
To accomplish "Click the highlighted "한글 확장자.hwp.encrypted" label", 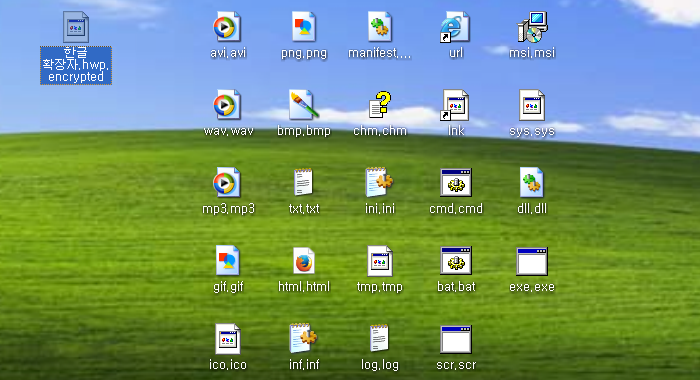I will coord(76,65).
